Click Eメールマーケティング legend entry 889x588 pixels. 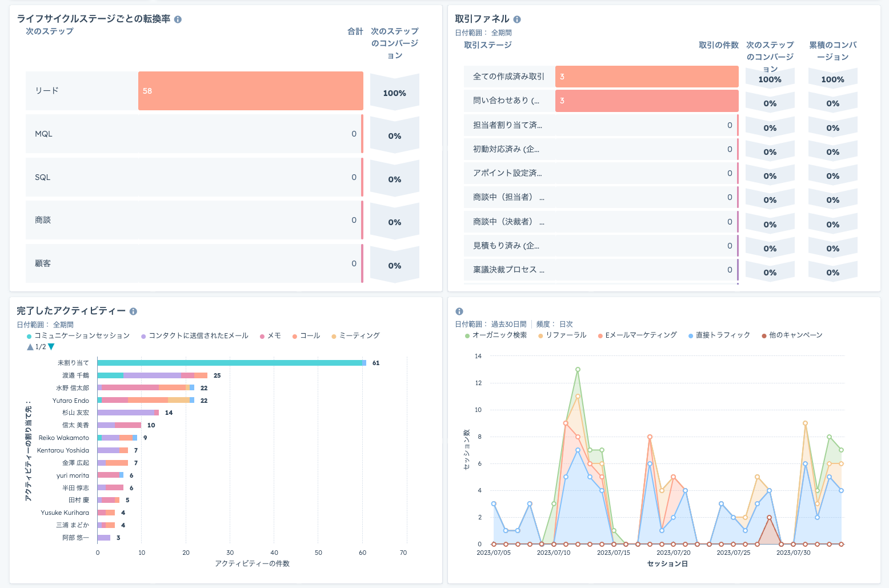coord(638,335)
